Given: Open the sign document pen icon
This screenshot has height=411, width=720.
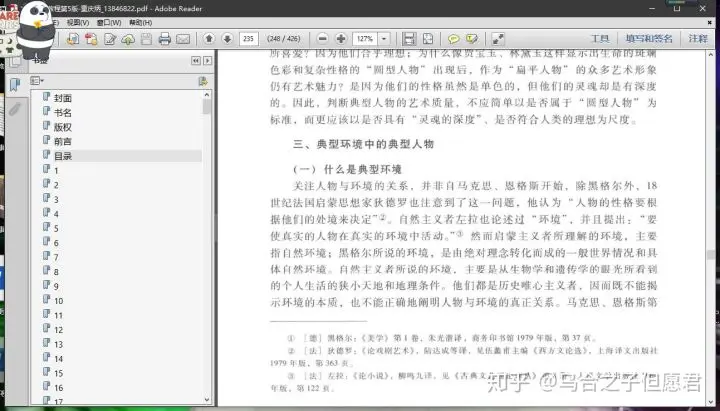Looking at the screenshot, I should point(109,39).
